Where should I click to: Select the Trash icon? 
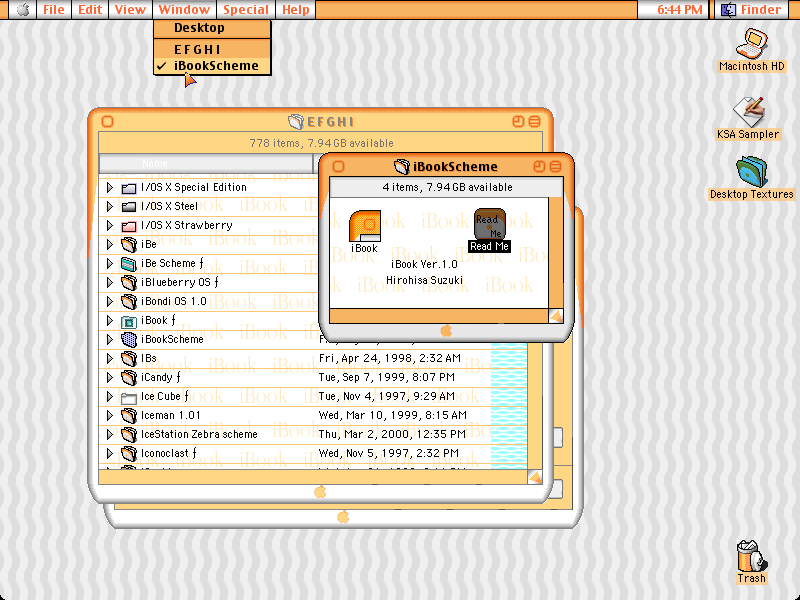click(x=752, y=556)
